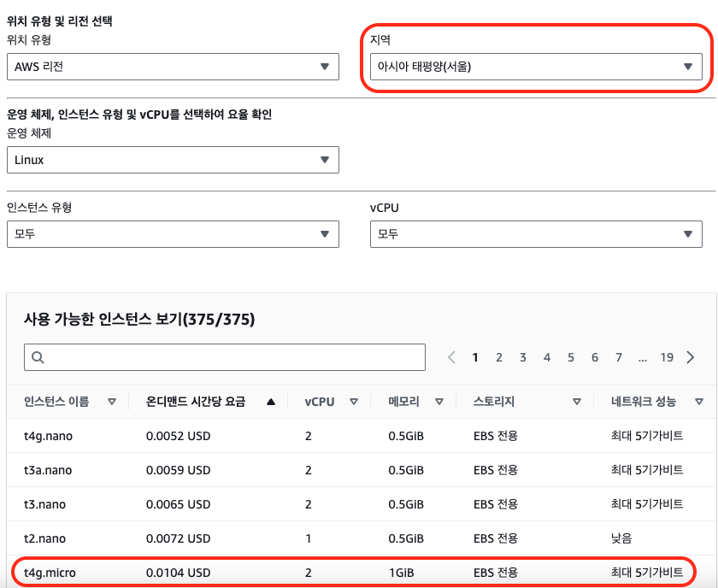The image size is (718, 588).
Task: Go to next page arrow
Action: [x=691, y=357]
